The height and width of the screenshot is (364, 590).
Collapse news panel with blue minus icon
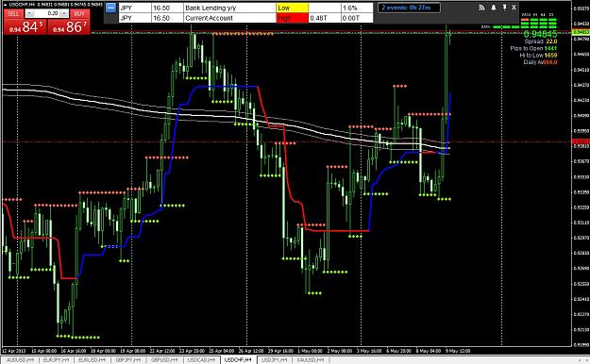[x=110, y=8]
